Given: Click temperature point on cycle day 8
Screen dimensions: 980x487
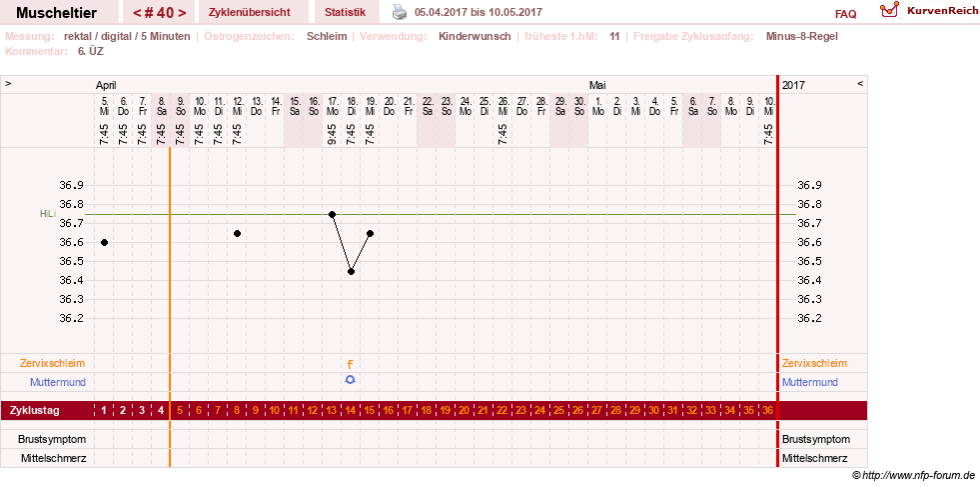Looking at the screenshot, I should coord(237,233).
